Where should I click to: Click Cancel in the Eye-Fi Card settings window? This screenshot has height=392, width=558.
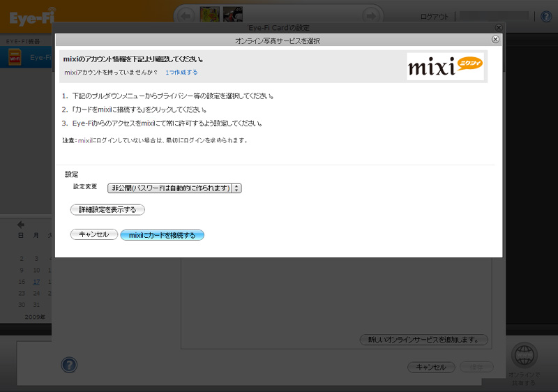click(431, 367)
